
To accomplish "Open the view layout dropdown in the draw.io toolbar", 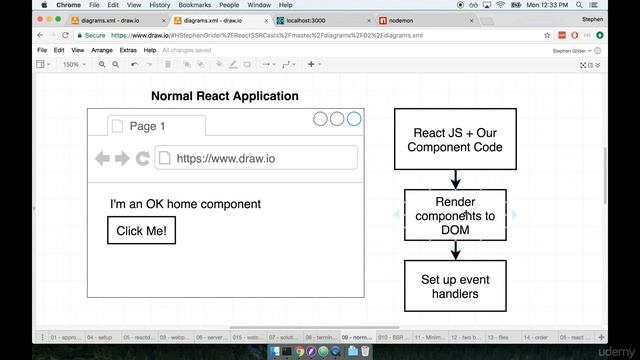I will click(43, 64).
